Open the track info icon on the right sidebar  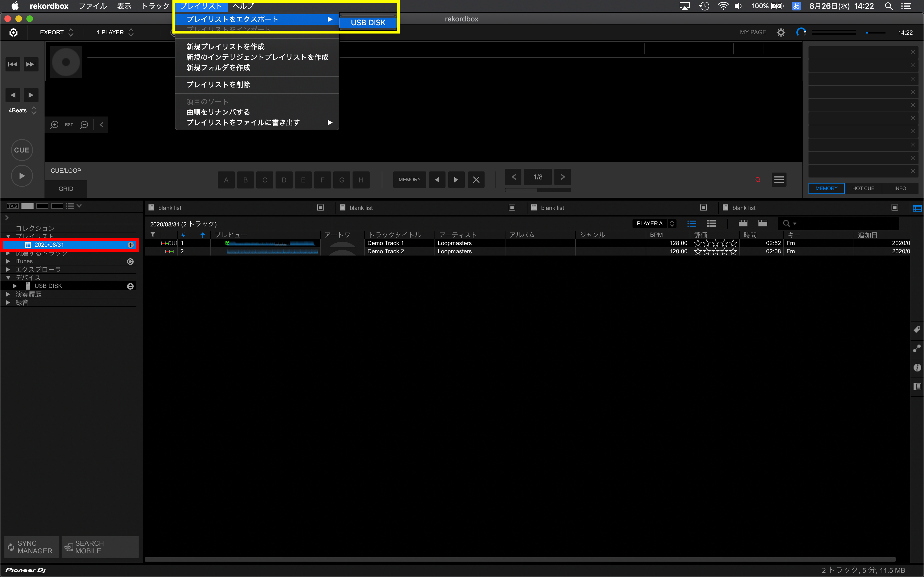917,368
